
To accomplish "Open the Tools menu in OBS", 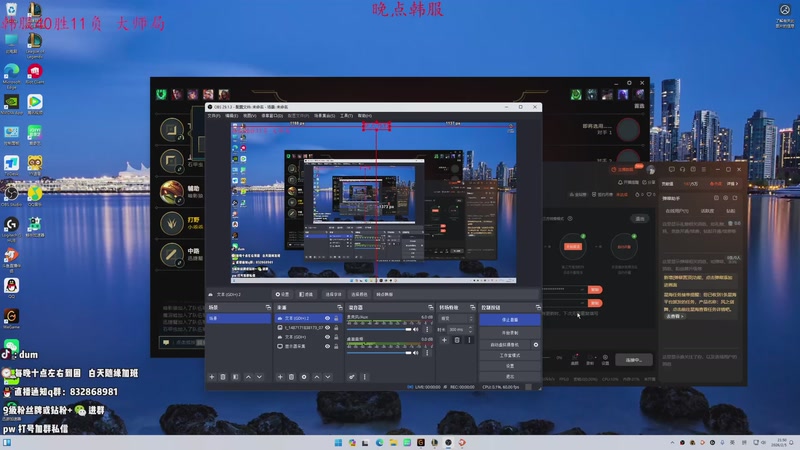I will click(x=346, y=115).
